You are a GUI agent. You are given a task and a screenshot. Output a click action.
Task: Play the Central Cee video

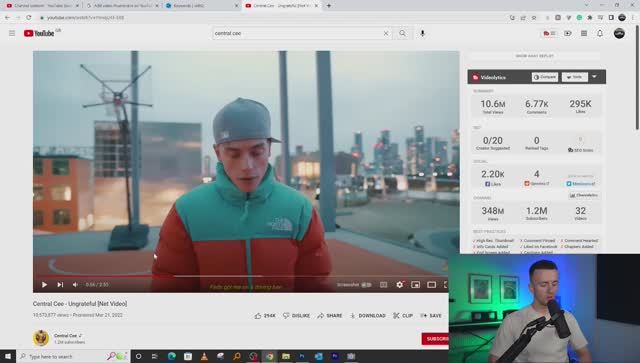click(44, 285)
